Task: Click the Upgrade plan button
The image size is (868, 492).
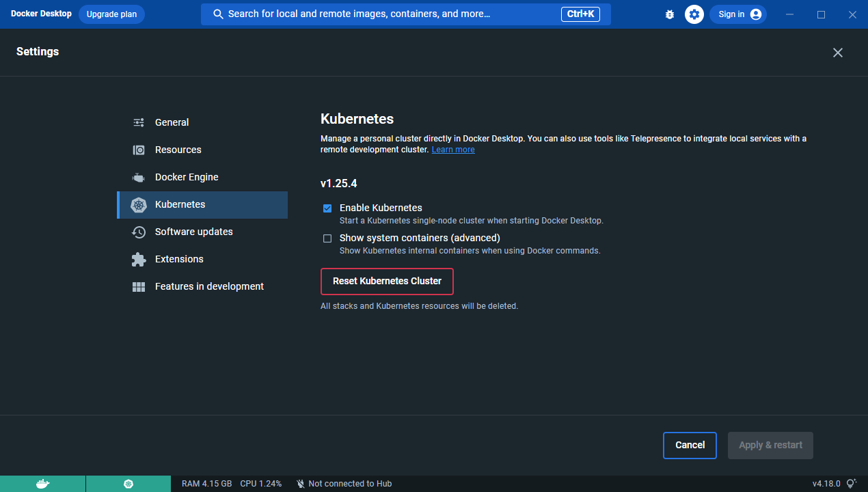Action: click(x=111, y=14)
